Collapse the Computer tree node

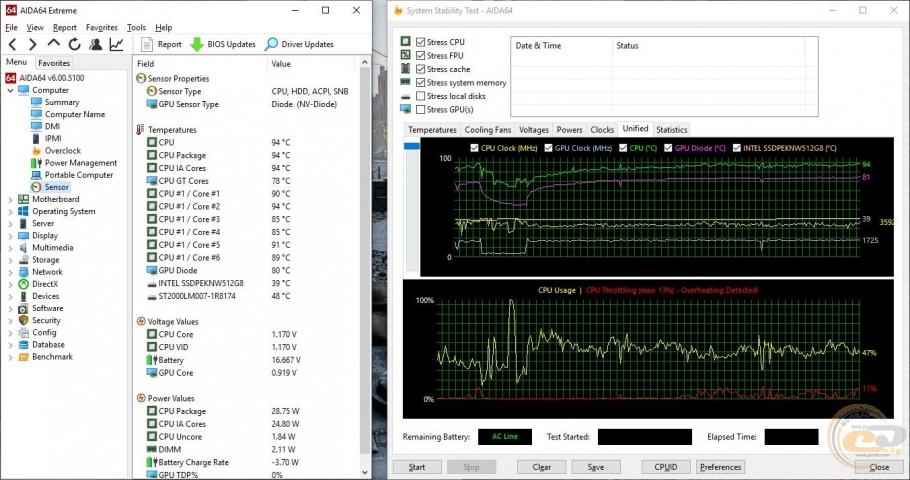[10, 91]
